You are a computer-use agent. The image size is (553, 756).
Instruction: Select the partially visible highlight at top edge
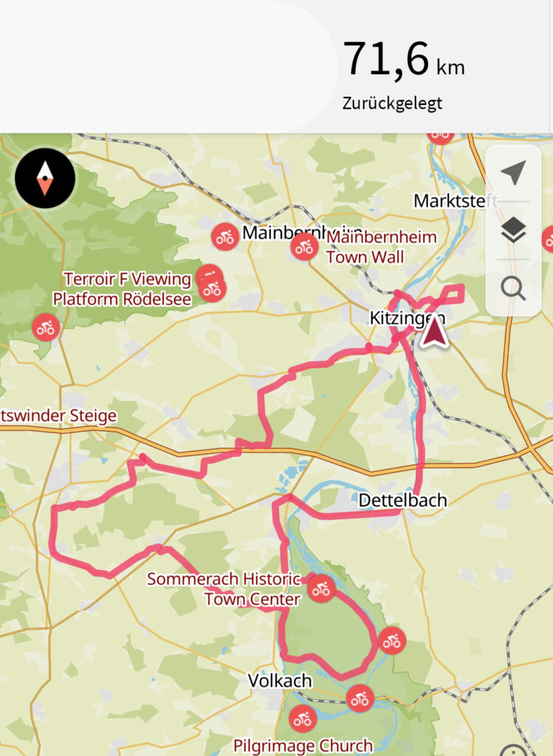pos(440,137)
